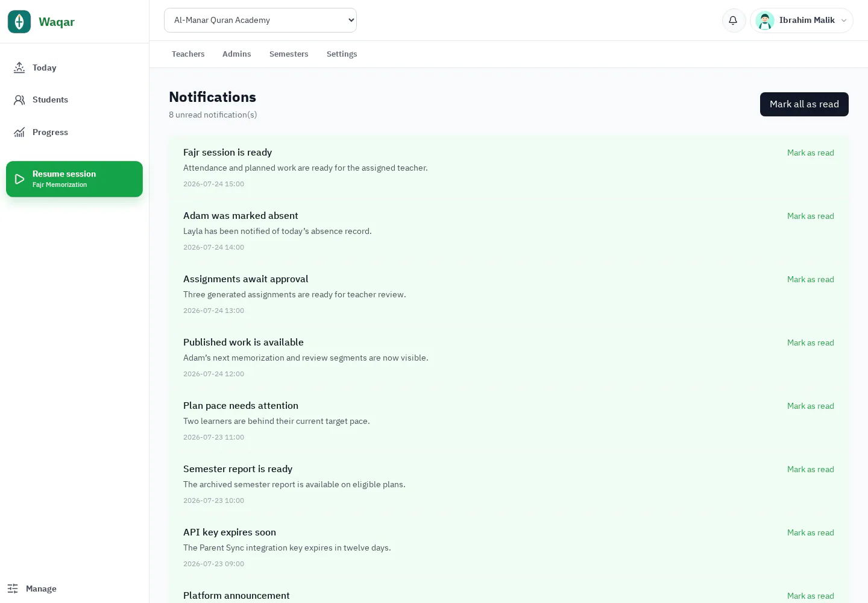Switch to the Teachers tab
868x603 pixels.
(188, 54)
